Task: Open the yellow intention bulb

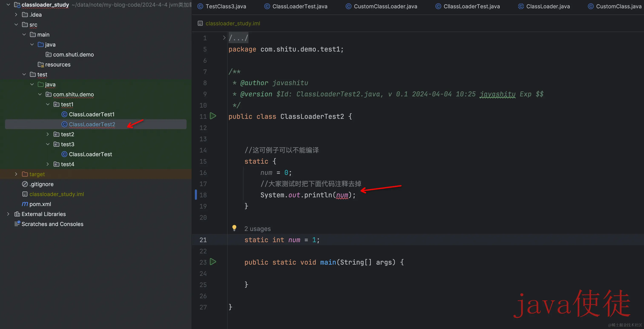Action: point(234,228)
